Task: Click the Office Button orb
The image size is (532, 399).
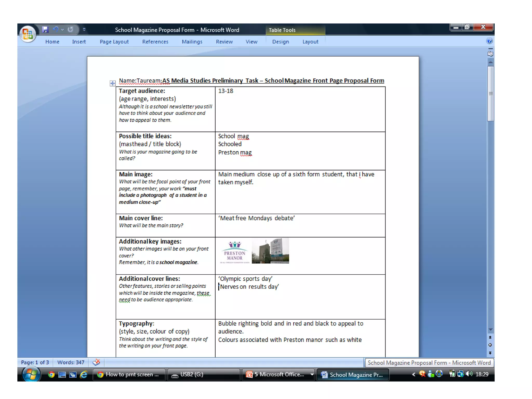Action: [28, 34]
